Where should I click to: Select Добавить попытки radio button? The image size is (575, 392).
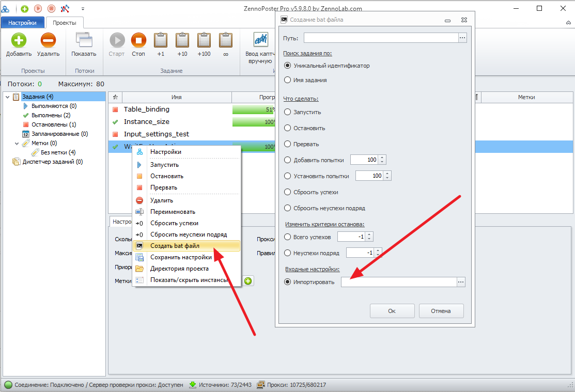[x=287, y=160]
